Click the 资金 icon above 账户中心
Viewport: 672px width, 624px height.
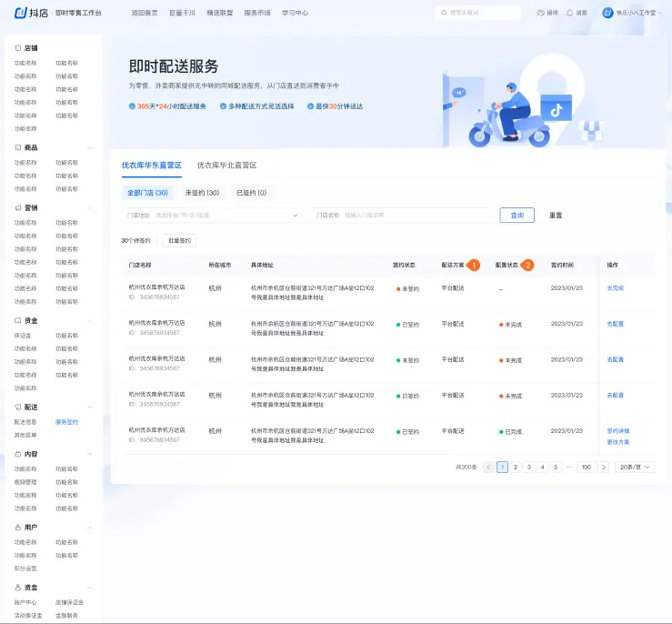(x=17, y=588)
